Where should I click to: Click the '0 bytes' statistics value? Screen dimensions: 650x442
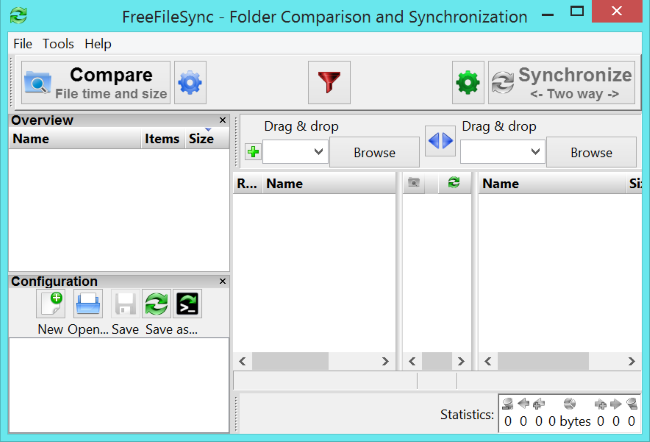click(569, 421)
